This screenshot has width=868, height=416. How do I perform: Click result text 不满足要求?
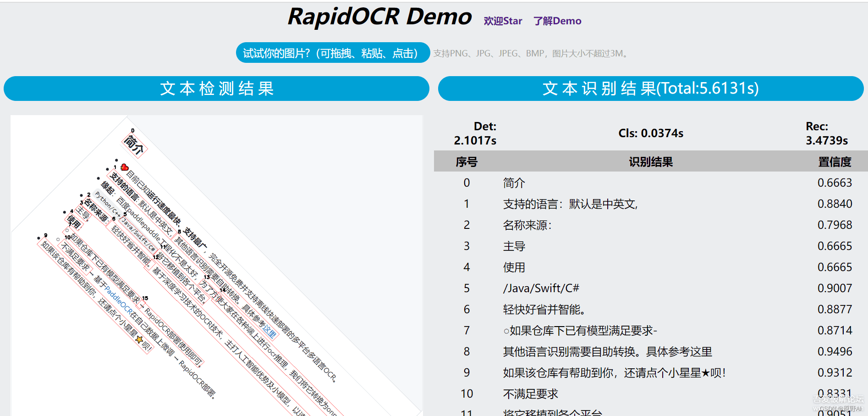531,394
